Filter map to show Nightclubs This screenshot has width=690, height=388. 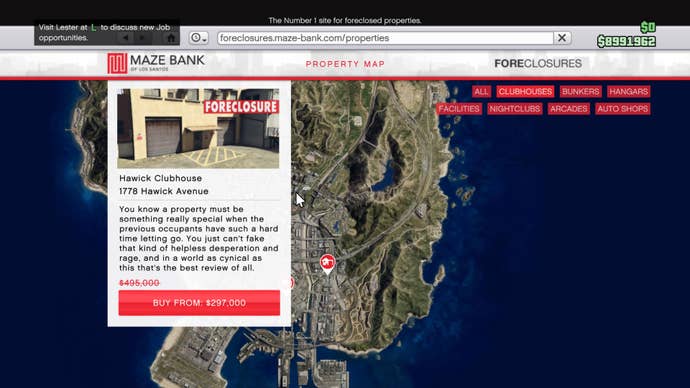point(514,109)
